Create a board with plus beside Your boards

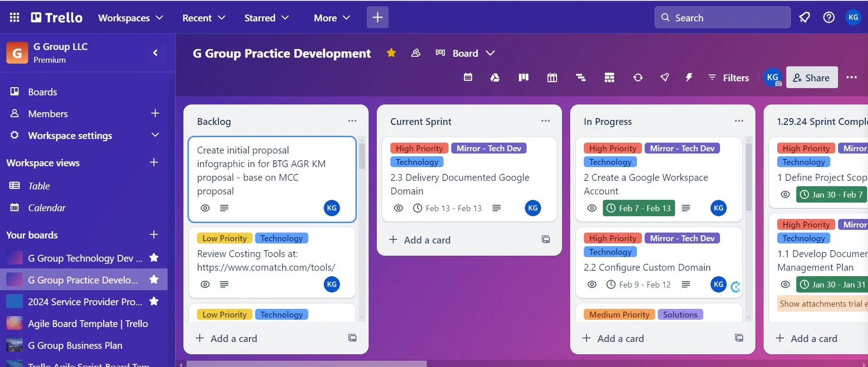pos(154,234)
